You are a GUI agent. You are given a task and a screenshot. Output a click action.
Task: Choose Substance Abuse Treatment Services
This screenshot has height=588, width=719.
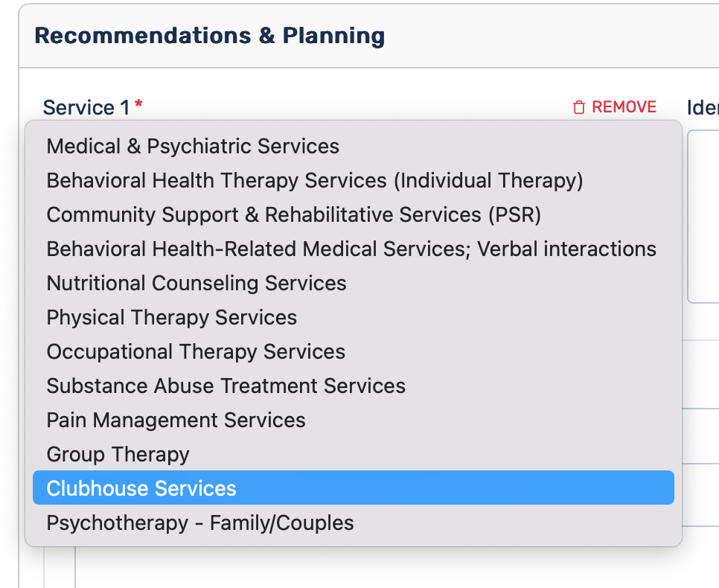pos(226,386)
